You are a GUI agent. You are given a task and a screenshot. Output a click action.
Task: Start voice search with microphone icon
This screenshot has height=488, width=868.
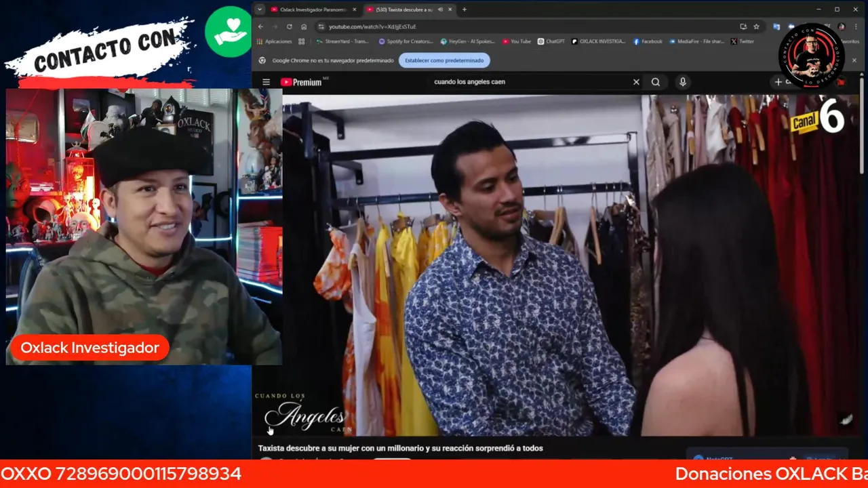(682, 82)
